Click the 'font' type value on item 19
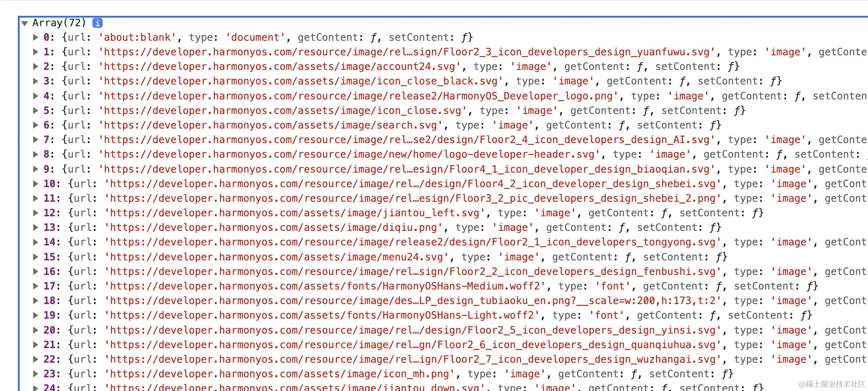Viewport: 868px width, 391px height. (607, 315)
